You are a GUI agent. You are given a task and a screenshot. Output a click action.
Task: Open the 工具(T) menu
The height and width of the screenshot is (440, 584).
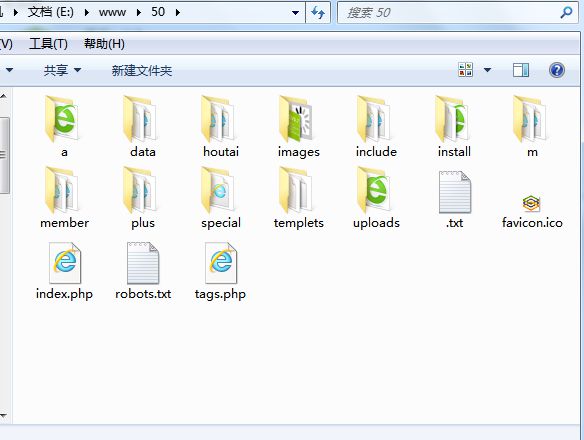[48, 44]
